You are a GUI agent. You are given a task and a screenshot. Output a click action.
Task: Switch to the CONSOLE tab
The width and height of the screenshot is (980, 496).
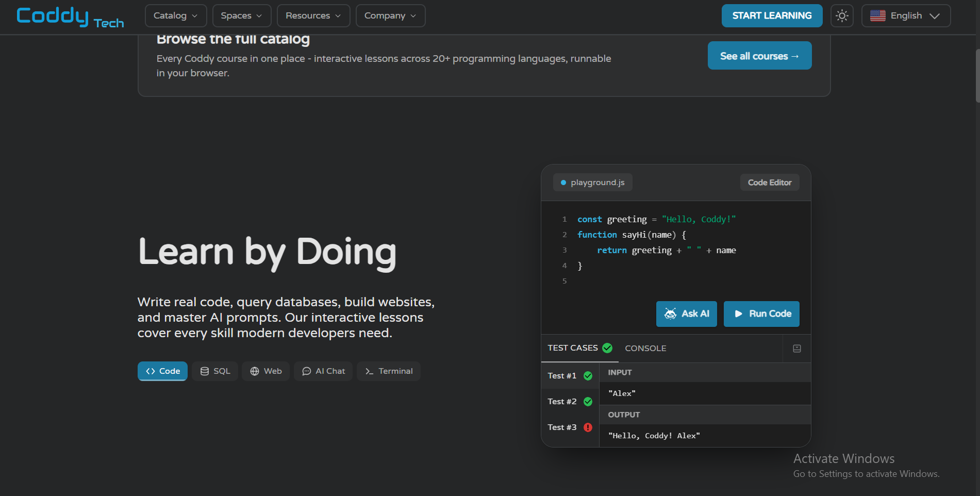coord(645,349)
